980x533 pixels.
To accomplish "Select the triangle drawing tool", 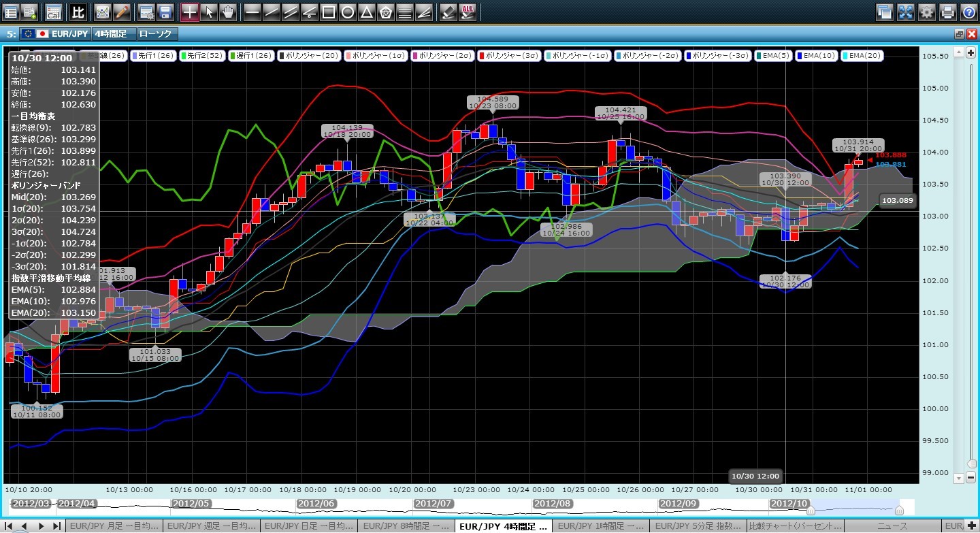I will coord(366,12).
